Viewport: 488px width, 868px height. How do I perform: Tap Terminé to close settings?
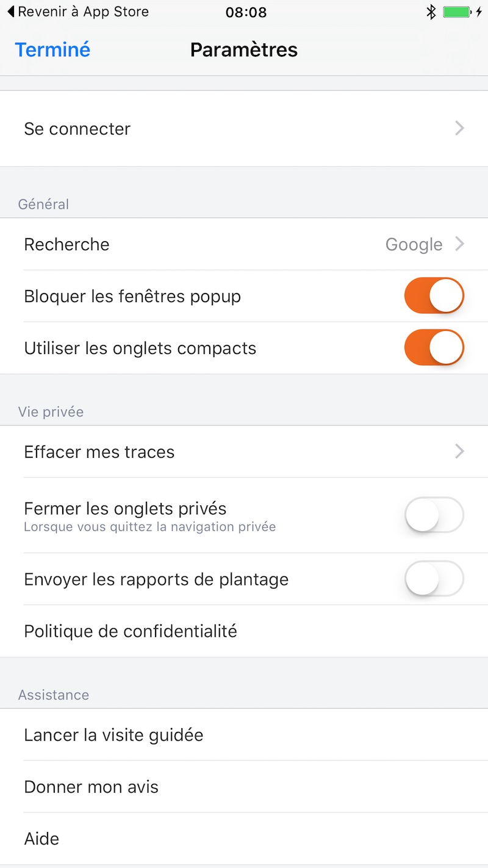tap(52, 49)
